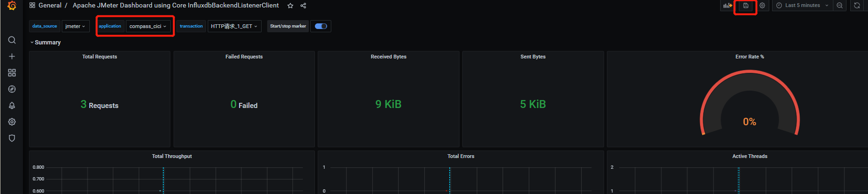Open the Grafana home logo
Viewport: 868px width, 194px height.
[x=12, y=6]
